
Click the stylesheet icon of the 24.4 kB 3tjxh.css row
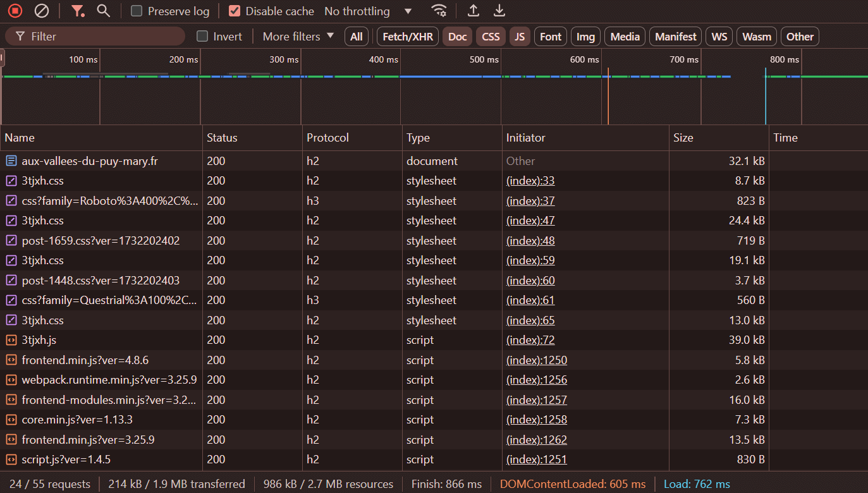pos(11,221)
